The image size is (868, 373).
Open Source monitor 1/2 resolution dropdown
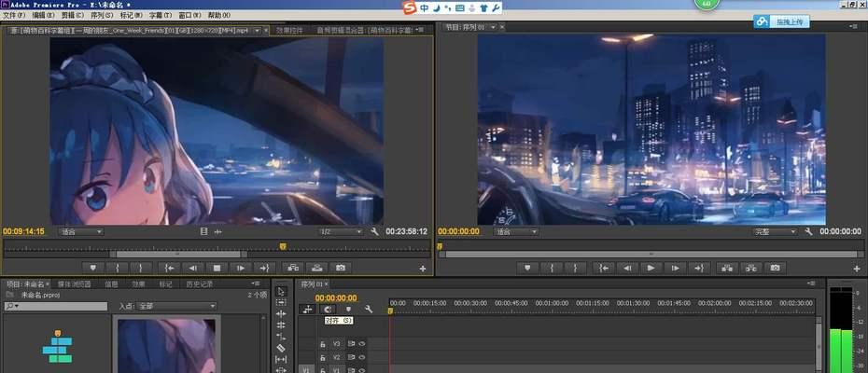[x=341, y=232]
